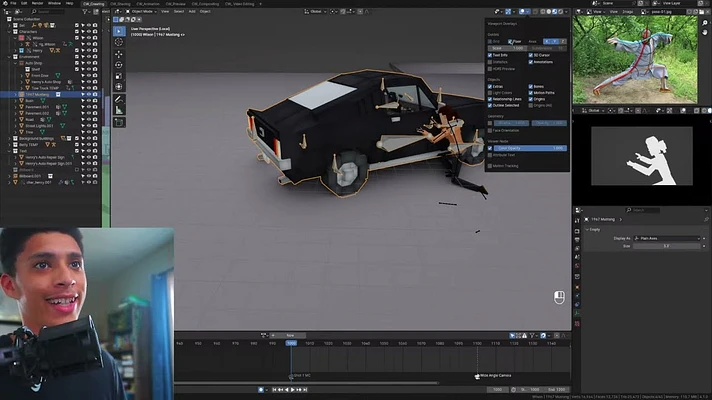
Task: Toggle the Outline Selected checkbox
Action: pos(490,105)
